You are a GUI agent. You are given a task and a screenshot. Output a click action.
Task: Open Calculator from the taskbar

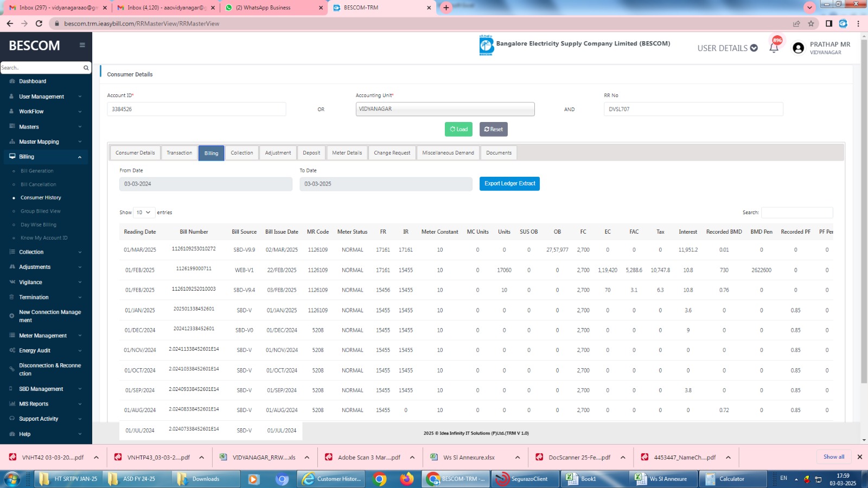[732, 479]
